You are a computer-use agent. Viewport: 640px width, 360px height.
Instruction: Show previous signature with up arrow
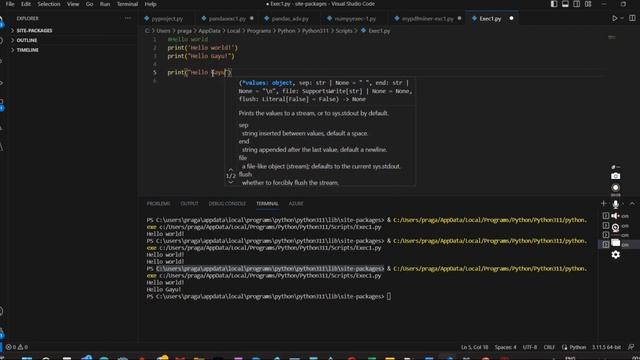231,169
